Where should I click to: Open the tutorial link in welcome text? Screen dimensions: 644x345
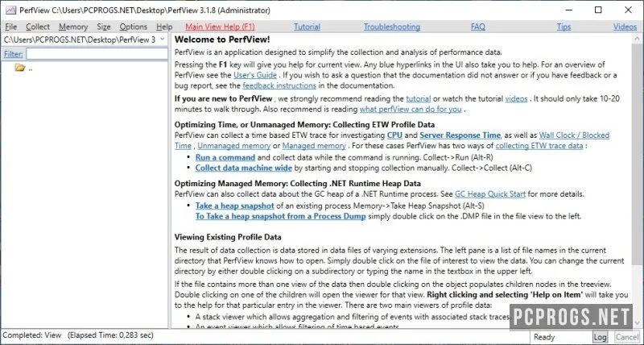tap(418, 98)
